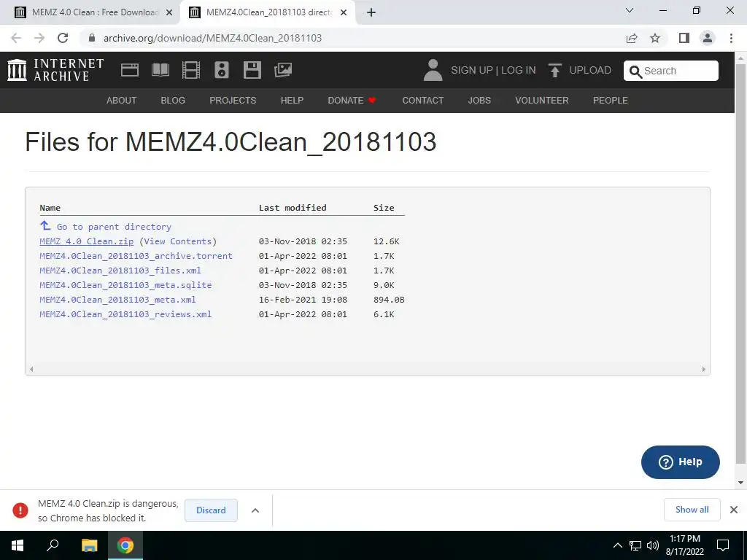
Task: Open the DONATE menu item
Action: point(352,101)
